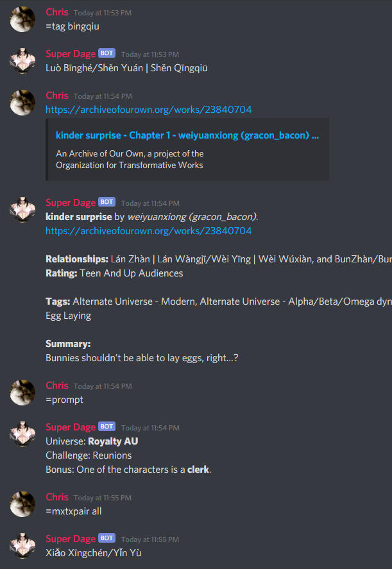Click Chris's avatar beside '=prompt' message

tap(22, 393)
